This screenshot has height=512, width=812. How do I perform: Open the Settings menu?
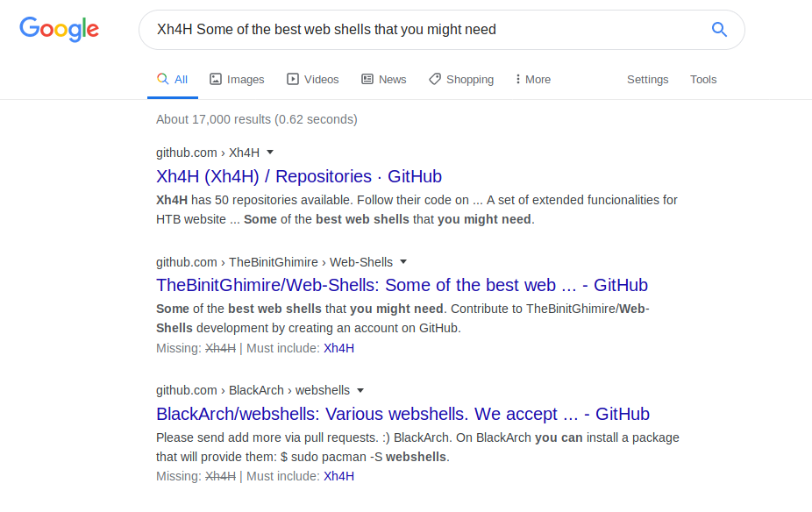pos(647,79)
